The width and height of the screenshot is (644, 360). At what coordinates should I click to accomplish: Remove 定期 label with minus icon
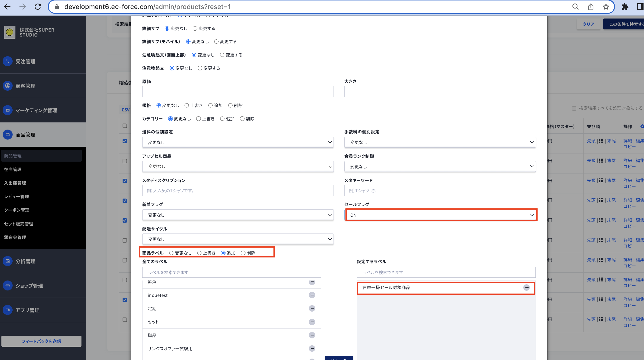pos(312,308)
